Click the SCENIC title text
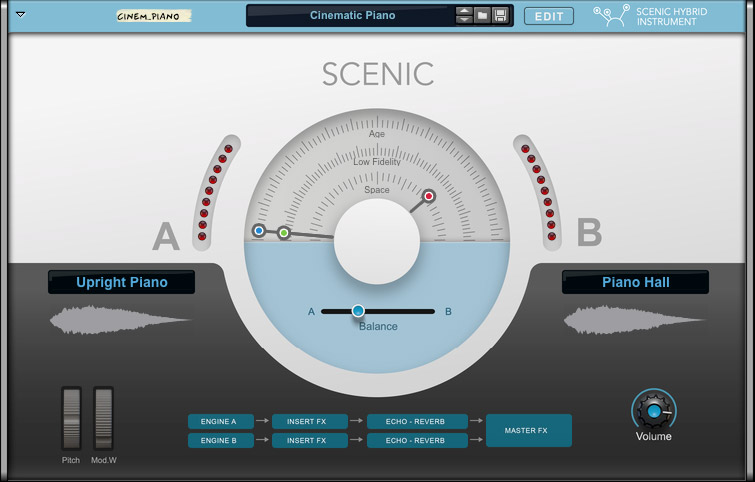 coord(378,74)
